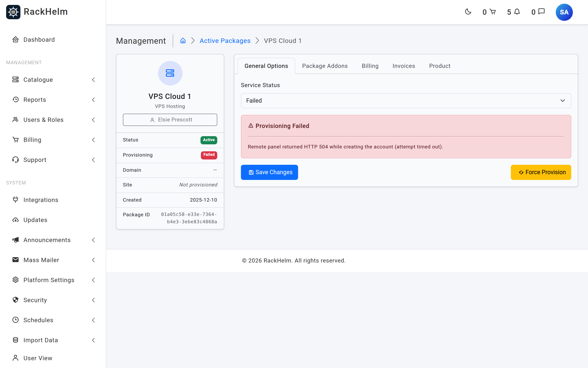The image size is (588, 368).
Task: Open the shopping cart icon
Action: tap(492, 12)
